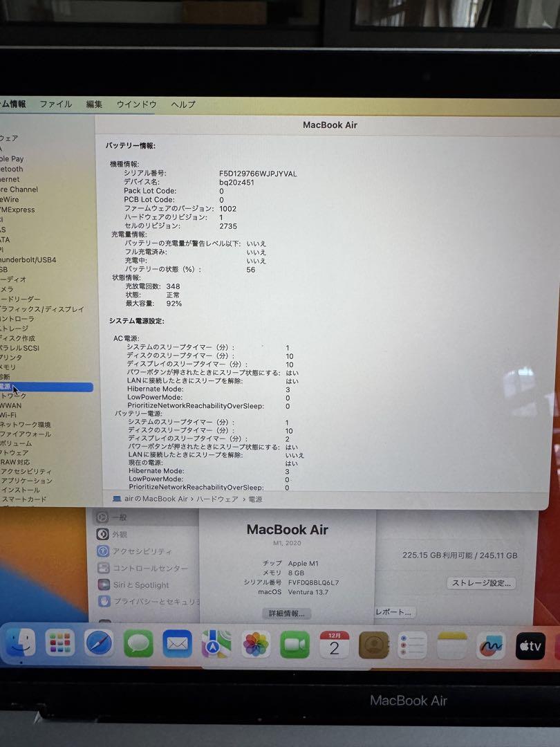Click the device name value bq20z451

point(236,182)
